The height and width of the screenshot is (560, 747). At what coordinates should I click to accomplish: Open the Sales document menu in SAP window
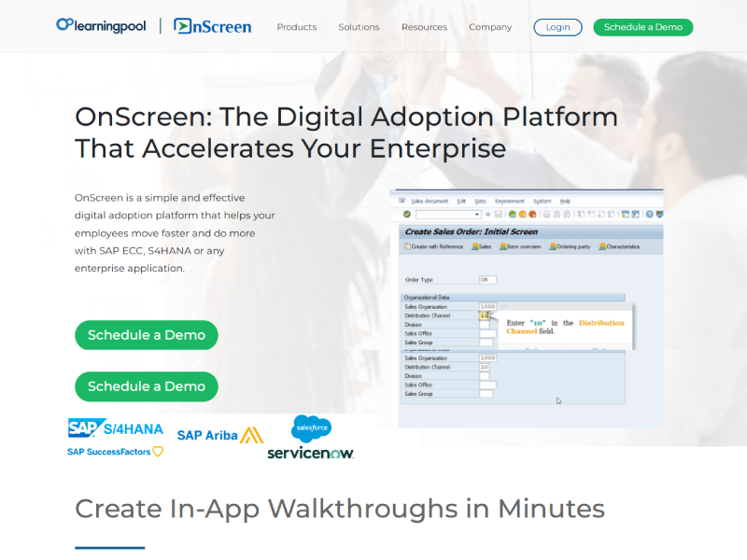click(430, 201)
